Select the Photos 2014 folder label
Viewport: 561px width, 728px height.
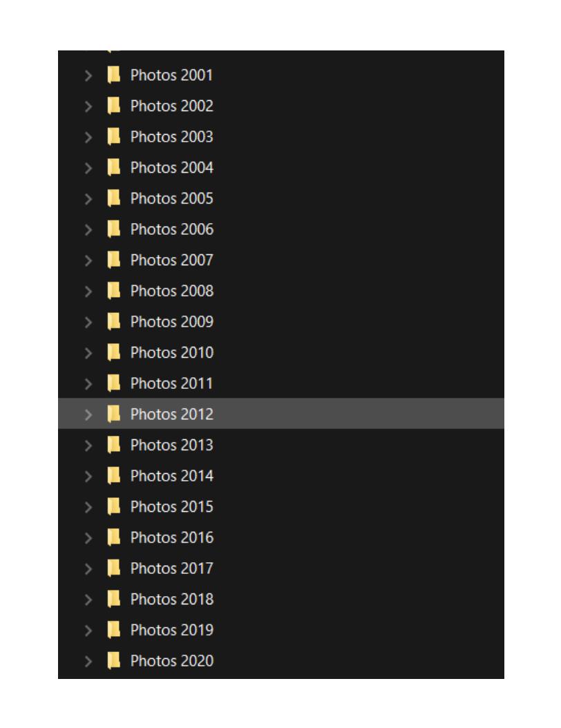pos(172,475)
